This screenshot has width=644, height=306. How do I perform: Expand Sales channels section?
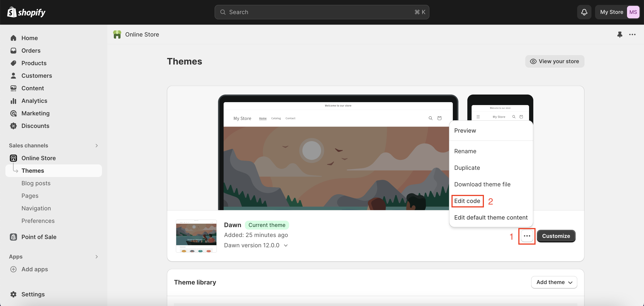click(x=96, y=145)
